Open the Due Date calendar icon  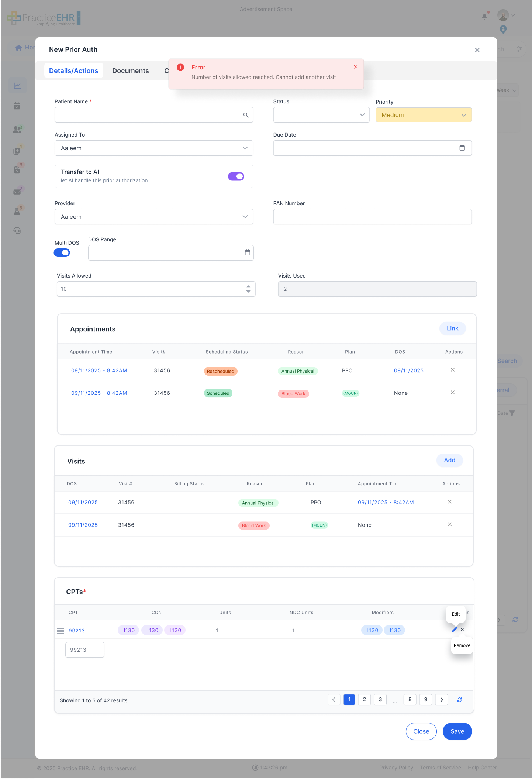point(462,148)
